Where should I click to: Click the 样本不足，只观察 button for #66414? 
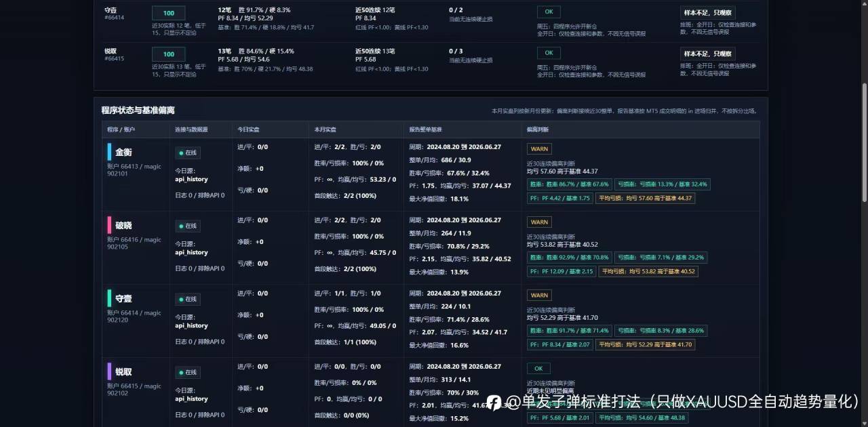(708, 12)
